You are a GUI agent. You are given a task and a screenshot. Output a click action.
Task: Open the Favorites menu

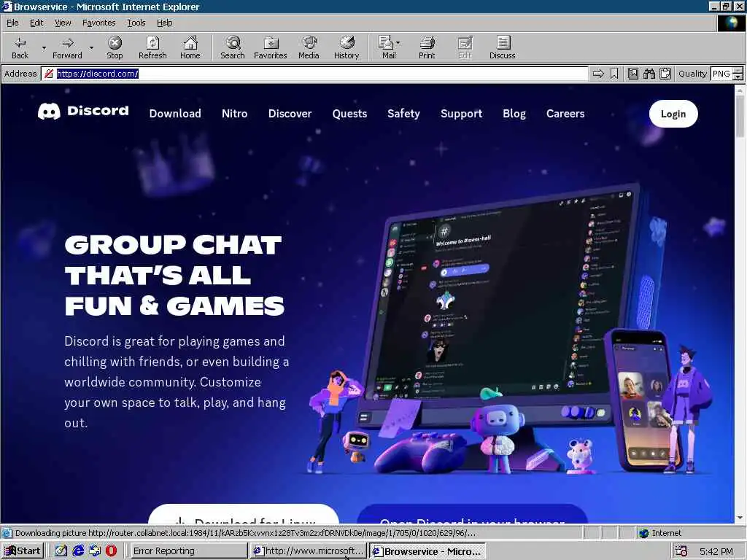[98, 23]
